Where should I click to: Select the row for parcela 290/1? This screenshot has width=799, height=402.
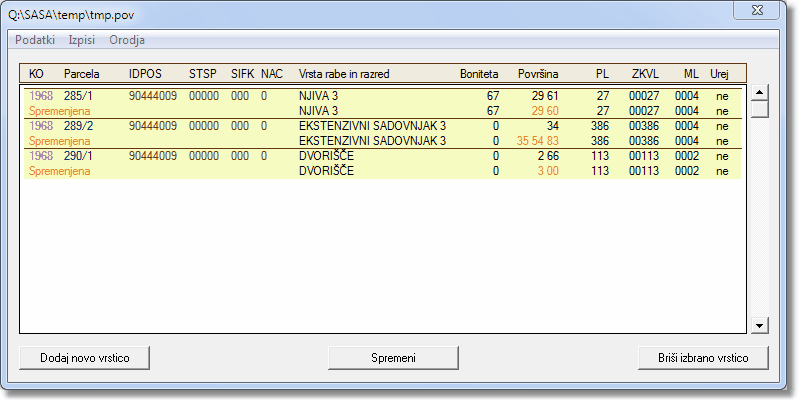pyautogui.click(x=78, y=156)
